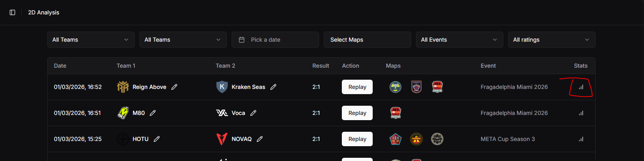Click edit pencil next to HOTU

point(157,139)
